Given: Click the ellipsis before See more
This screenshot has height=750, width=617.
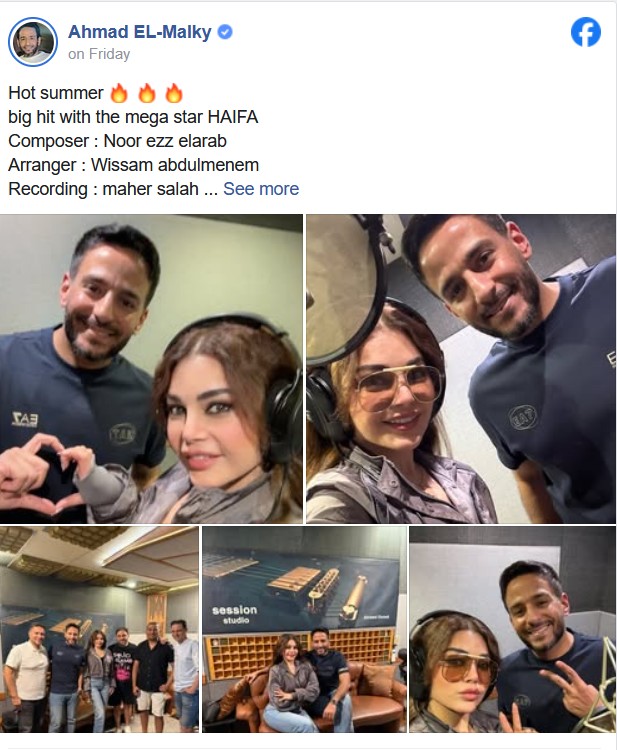Looking at the screenshot, I should (x=210, y=190).
